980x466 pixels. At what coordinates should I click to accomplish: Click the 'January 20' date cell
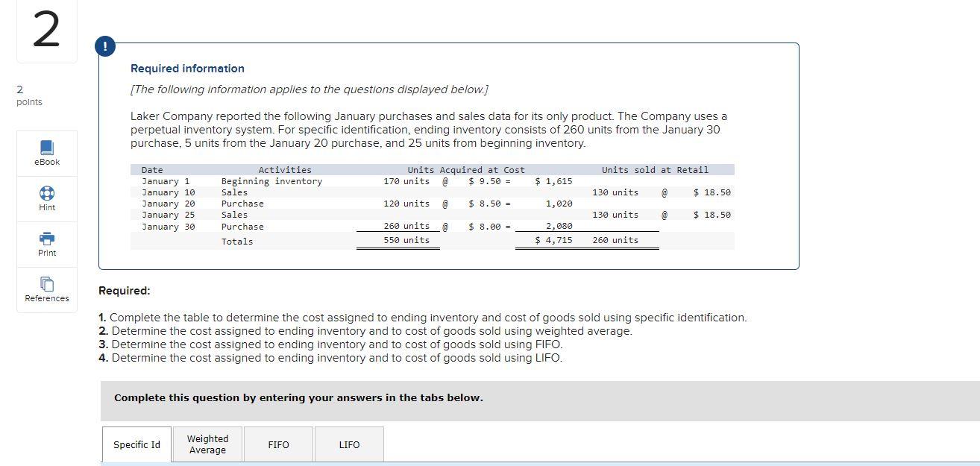click(168, 204)
